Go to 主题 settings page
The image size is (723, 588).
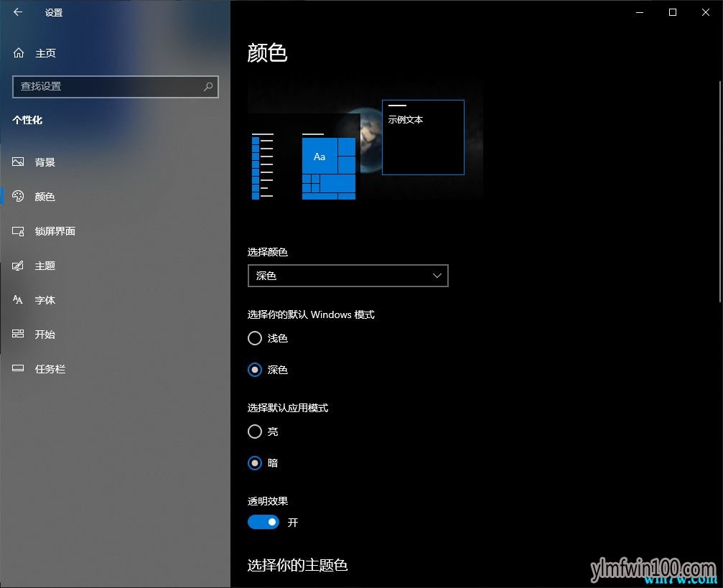click(x=116, y=266)
